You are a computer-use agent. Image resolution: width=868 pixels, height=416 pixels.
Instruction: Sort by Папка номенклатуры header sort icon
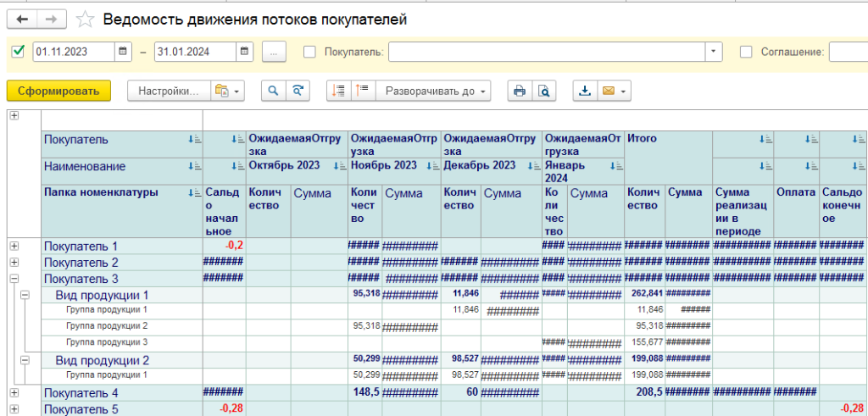pyautogui.click(x=194, y=192)
